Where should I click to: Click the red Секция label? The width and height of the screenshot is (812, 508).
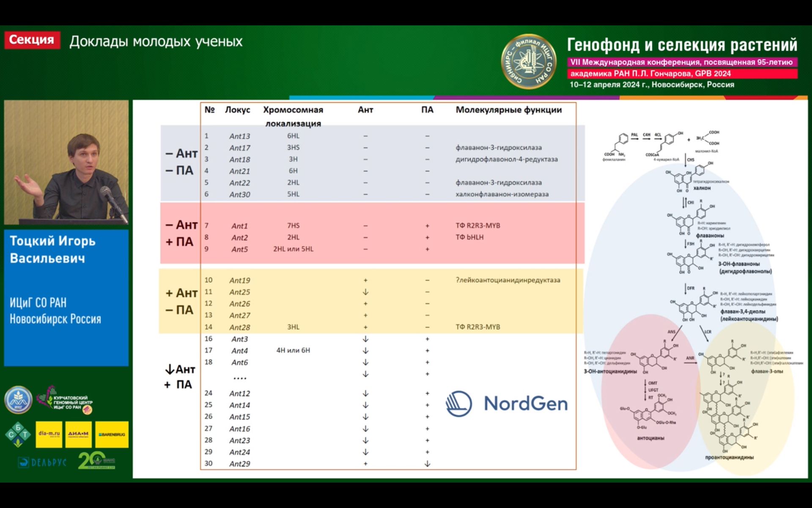(32, 40)
